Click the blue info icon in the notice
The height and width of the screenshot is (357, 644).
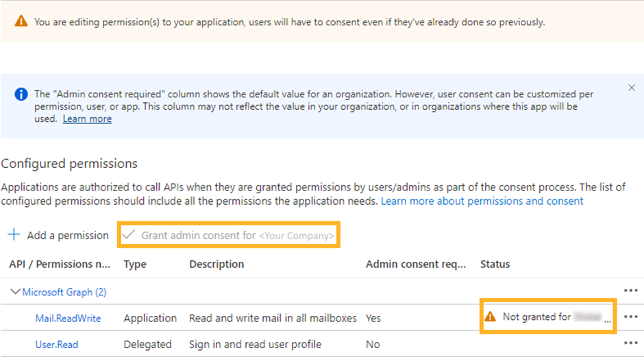pos(21,95)
